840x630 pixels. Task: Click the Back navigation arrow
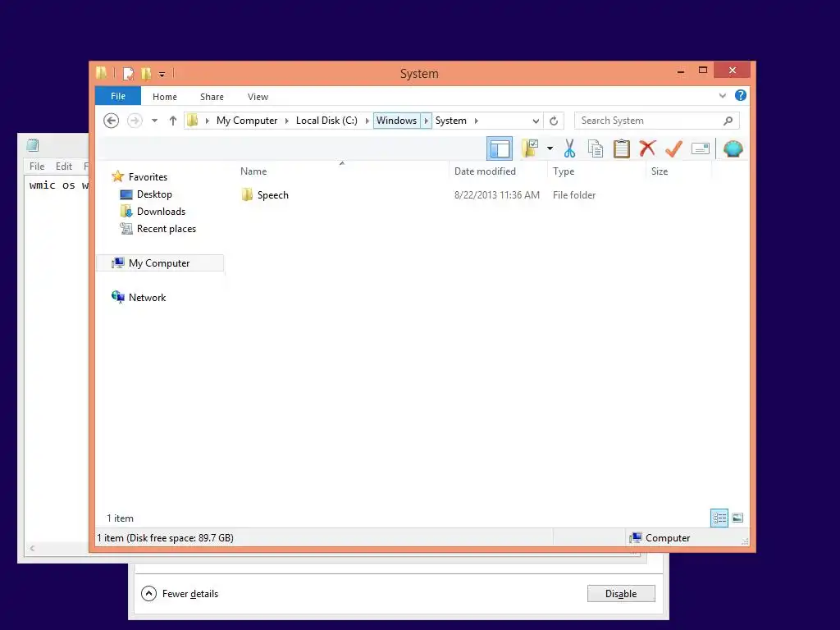tap(111, 121)
